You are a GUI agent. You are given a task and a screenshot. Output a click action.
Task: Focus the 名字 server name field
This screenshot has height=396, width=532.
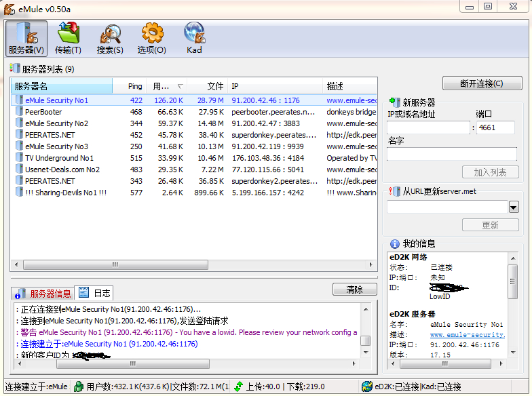[452, 154]
